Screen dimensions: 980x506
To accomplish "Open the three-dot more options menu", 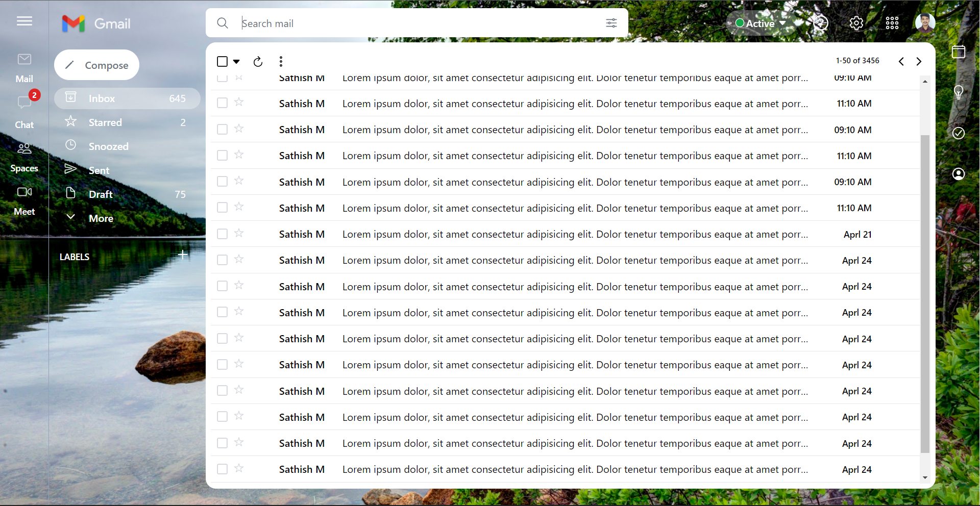I will click(281, 62).
